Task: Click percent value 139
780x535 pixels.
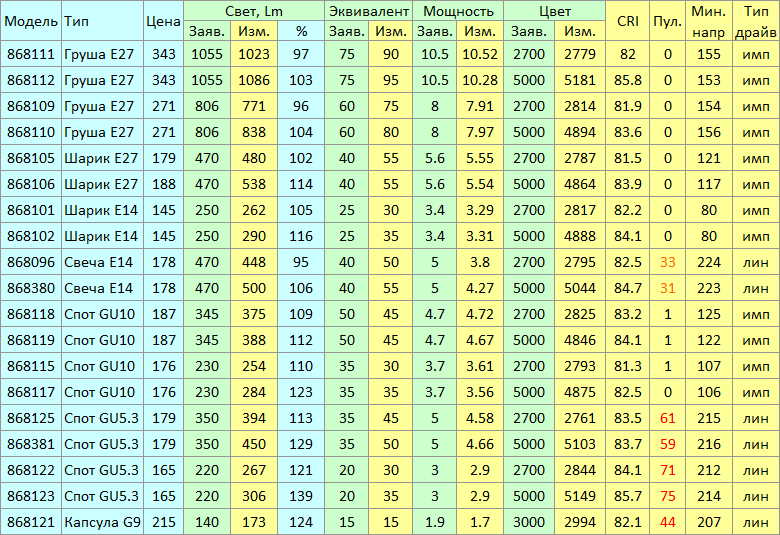Action: [301, 496]
